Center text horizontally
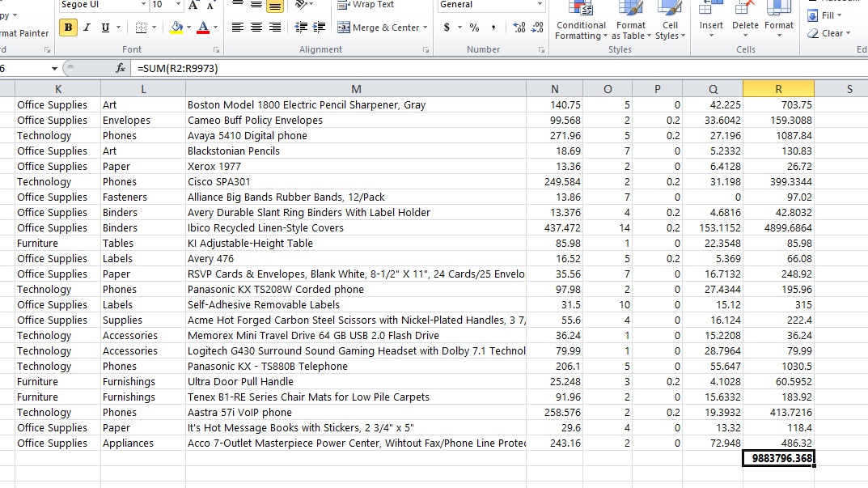This screenshot has width=868, height=488. click(x=256, y=28)
